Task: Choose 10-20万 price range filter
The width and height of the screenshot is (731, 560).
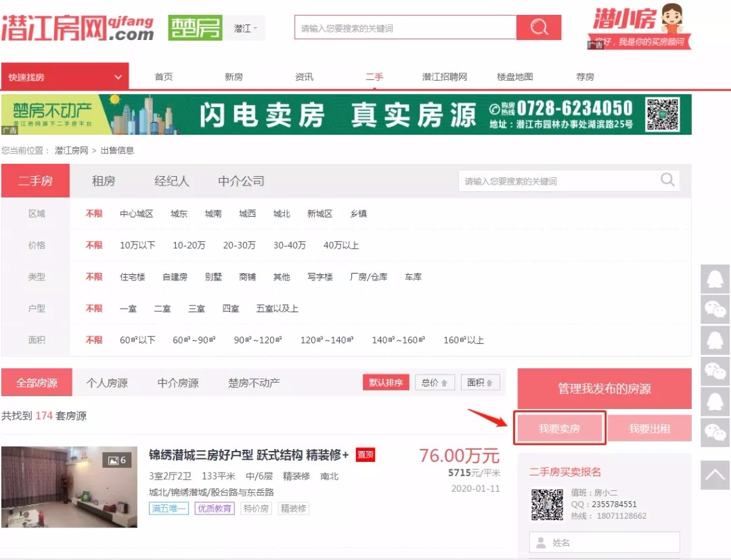Action: tap(189, 245)
